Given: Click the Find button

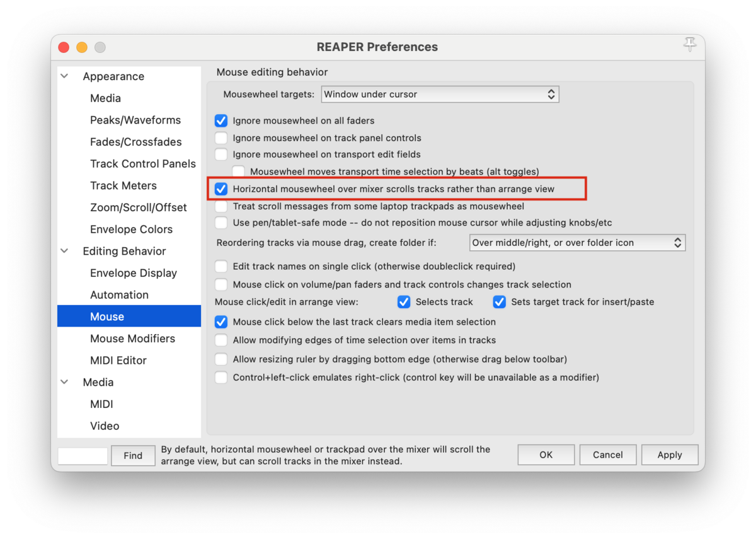Looking at the screenshot, I should pos(133,455).
